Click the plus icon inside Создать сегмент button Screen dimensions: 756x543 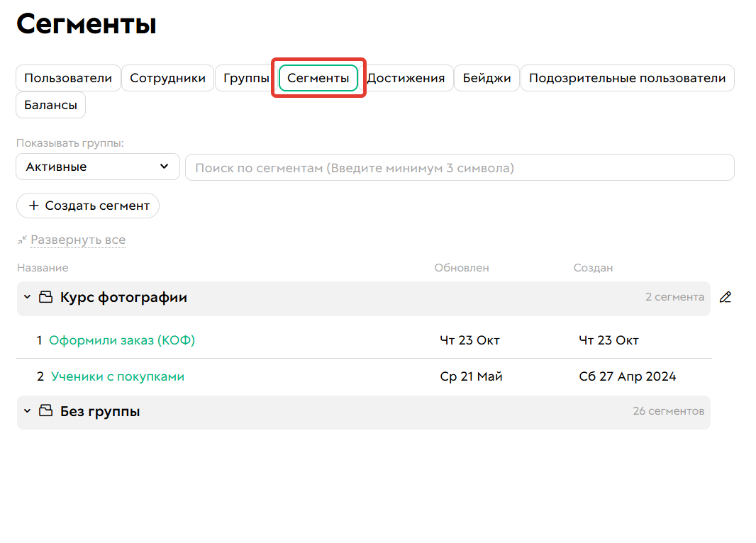(33, 206)
